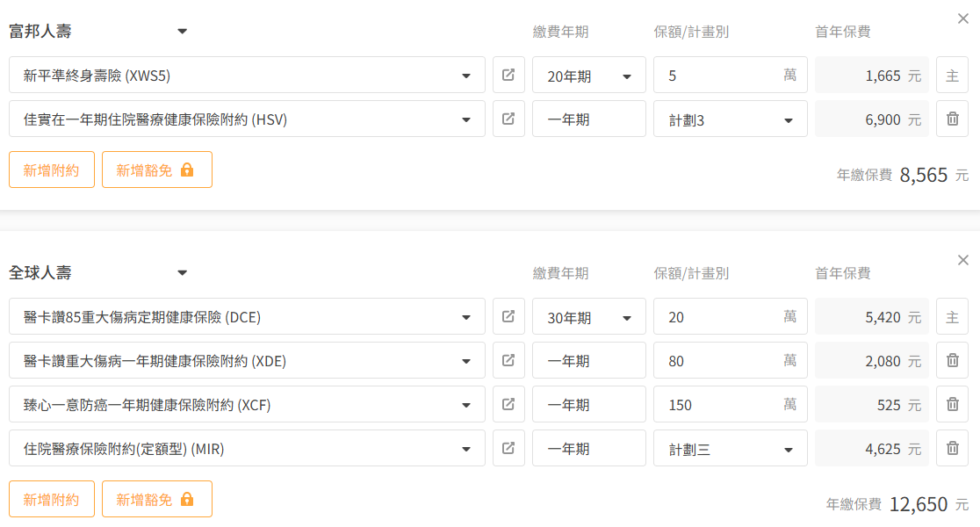The width and height of the screenshot is (980, 527).
Task: Expand the 富邦人壽 company dropdown
Action: pyautogui.click(x=182, y=32)
